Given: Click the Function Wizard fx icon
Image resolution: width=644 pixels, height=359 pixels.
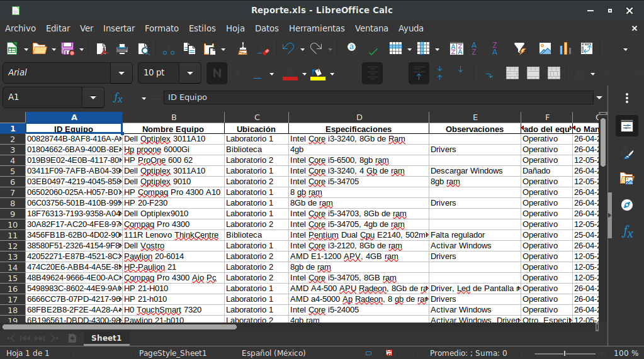Looking at the screenshot, I should tap(118, 97).
